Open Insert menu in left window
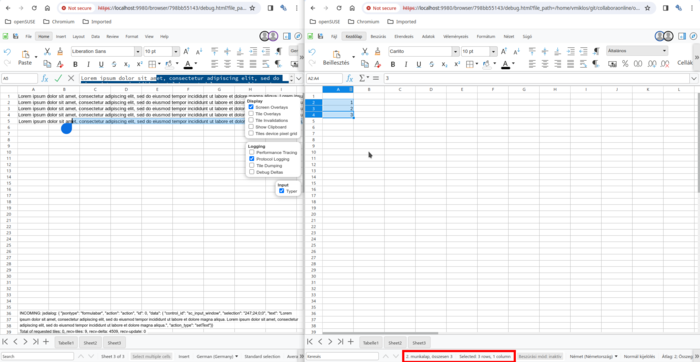700x362 pixels. point(61,37)
